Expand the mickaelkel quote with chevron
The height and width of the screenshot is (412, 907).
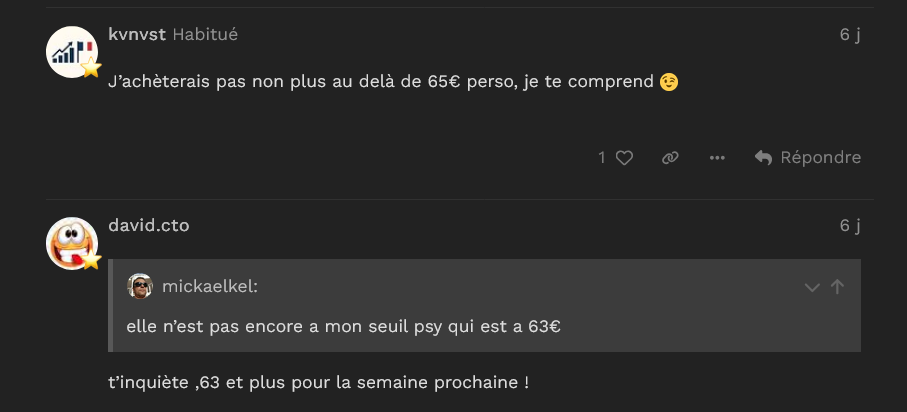pyautogui.click(x=812, y=287)
